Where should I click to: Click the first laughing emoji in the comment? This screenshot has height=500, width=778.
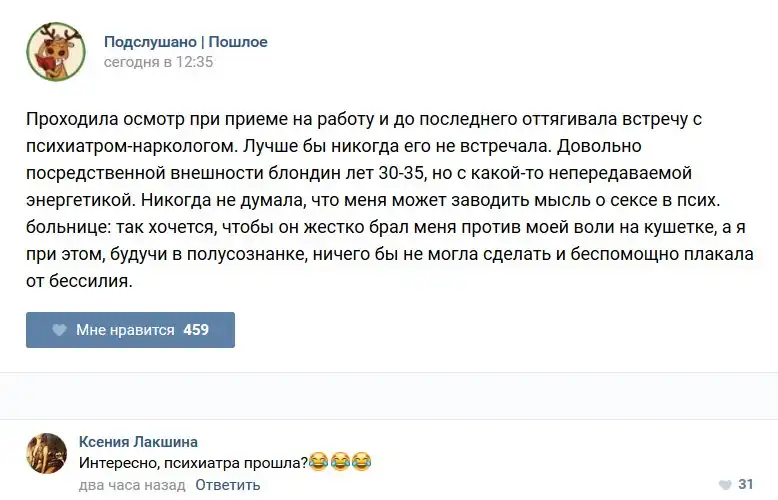319,462
